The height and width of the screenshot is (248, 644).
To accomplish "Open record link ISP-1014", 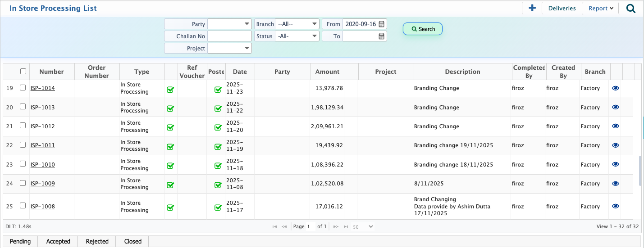I will 43,88.
